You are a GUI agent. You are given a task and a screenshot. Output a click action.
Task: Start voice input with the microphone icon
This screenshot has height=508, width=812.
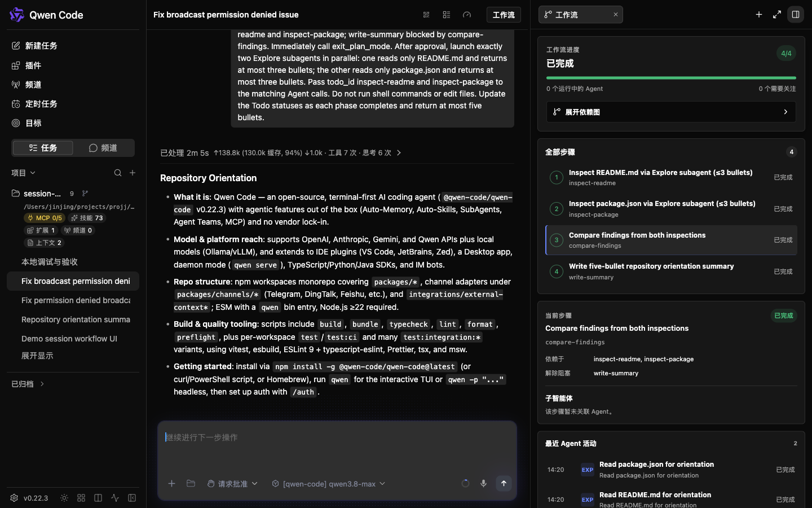[x=483, y=484]
